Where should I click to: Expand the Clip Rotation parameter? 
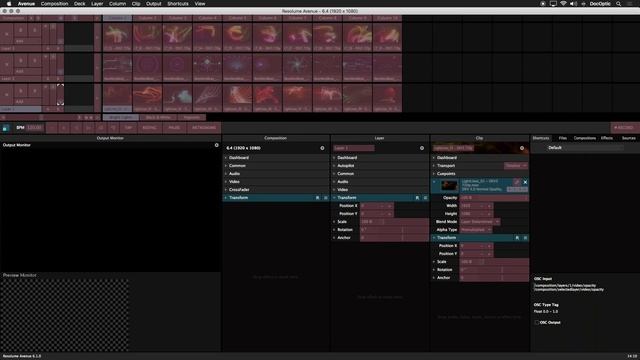434,270
